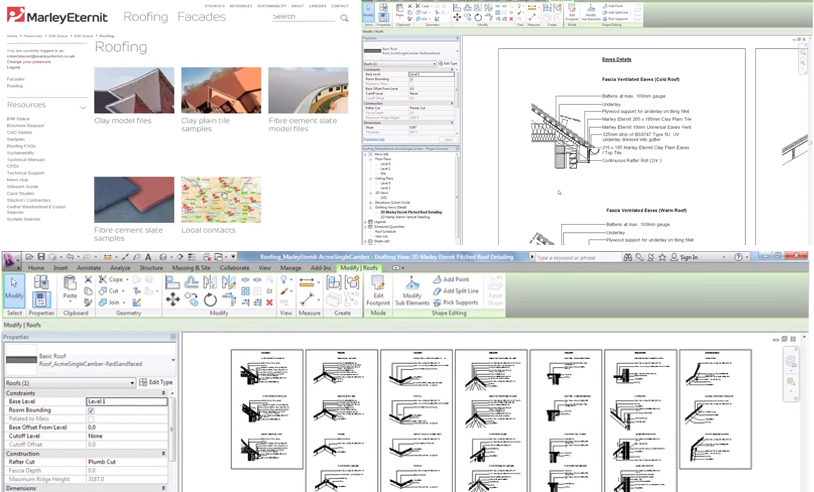Switch to the Manage ribbon tab

tap(291, 268)
